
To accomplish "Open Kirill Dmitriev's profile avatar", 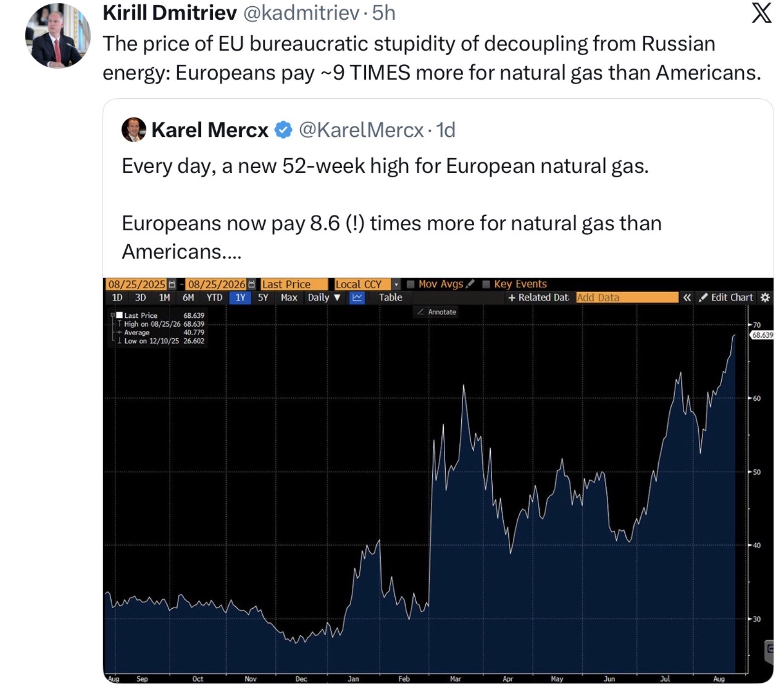I will (58, 36).
